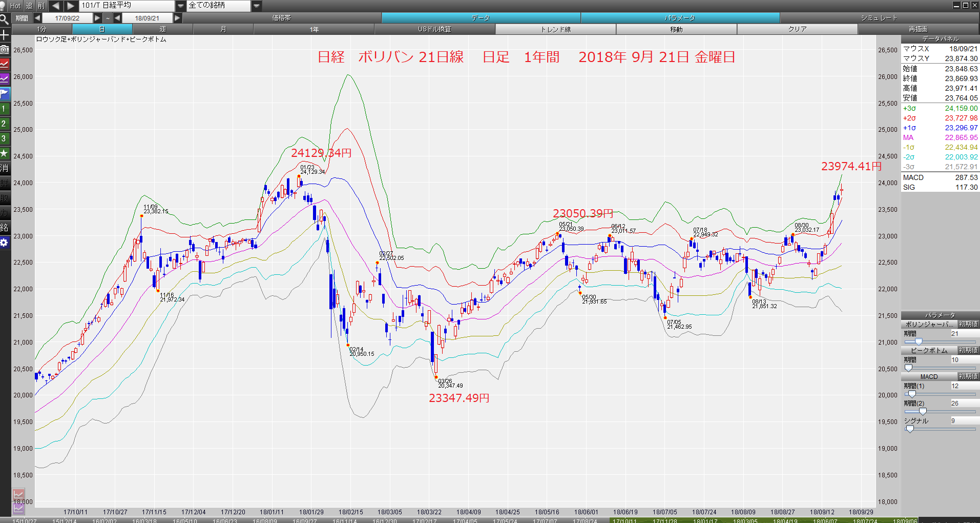Image resolution: width=980 pixels, height=523 pixels.
Task: Click the 追 (add) button
Action: click(29, 6)
